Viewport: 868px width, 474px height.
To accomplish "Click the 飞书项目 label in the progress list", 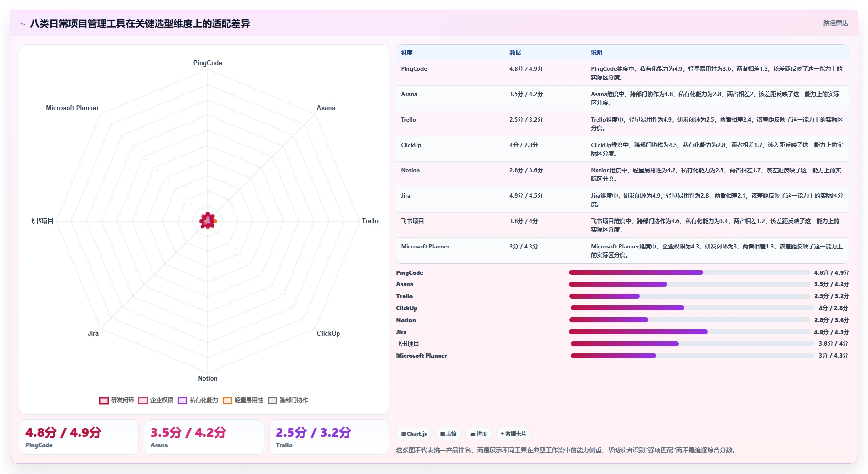I will click(407, 344).
